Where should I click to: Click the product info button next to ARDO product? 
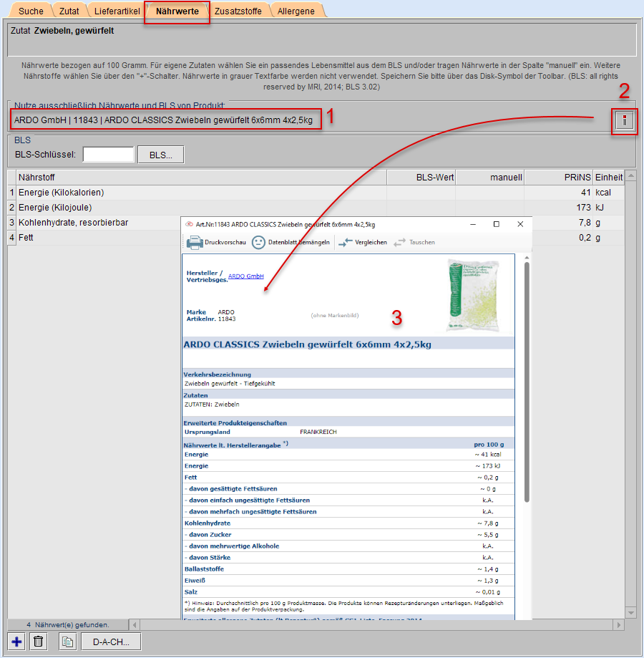pyautogui.click(x=624, y=121)
